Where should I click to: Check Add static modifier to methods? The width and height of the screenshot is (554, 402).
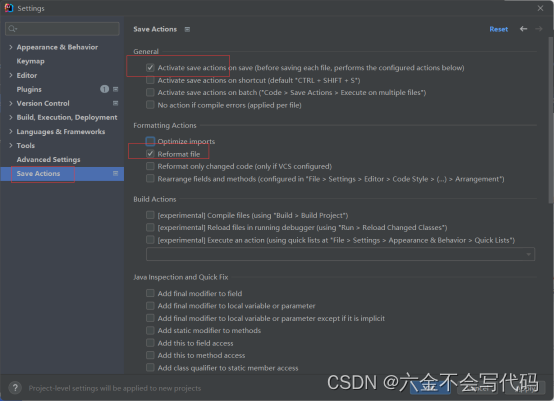tap(150, 330)
